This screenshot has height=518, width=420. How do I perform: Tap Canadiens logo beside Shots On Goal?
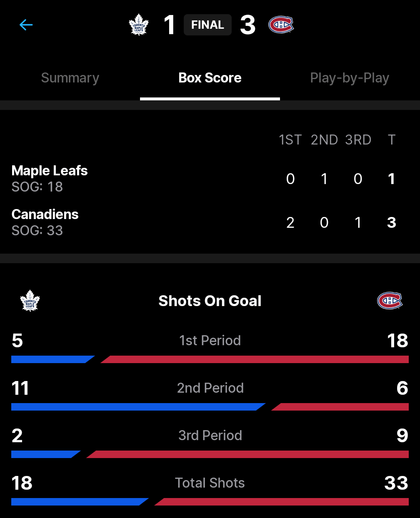click(390, 301)
